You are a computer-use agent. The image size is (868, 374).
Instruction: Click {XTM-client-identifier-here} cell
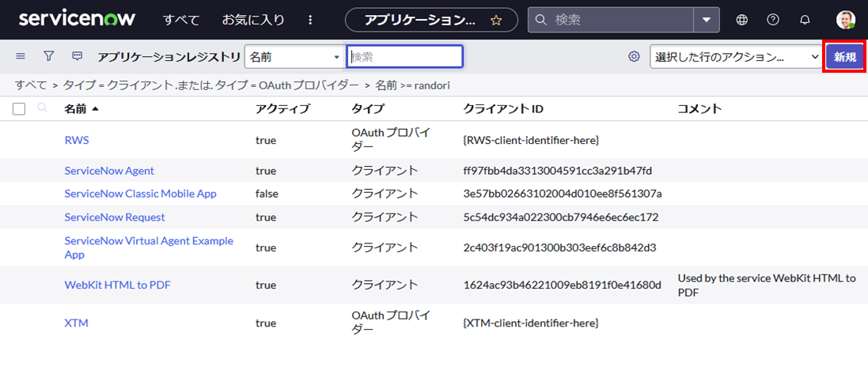531,322
